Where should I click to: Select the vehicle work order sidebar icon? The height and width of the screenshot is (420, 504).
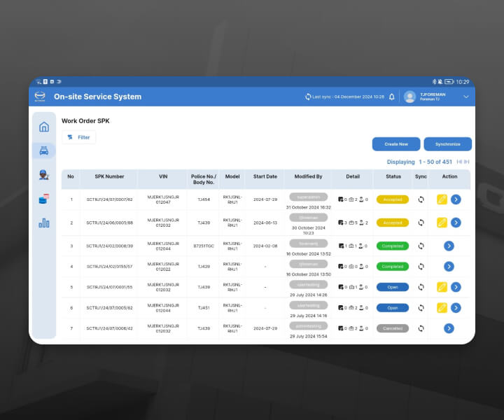tap(44, 150)
